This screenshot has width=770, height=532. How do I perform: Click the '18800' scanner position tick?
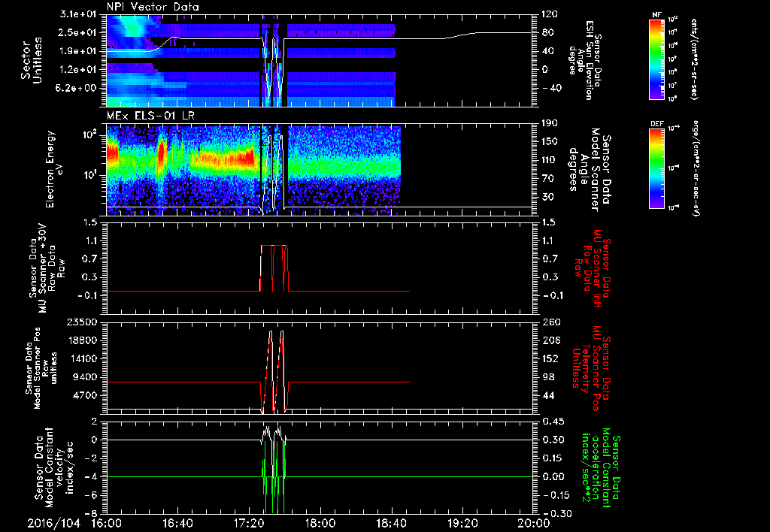[82, 340]
